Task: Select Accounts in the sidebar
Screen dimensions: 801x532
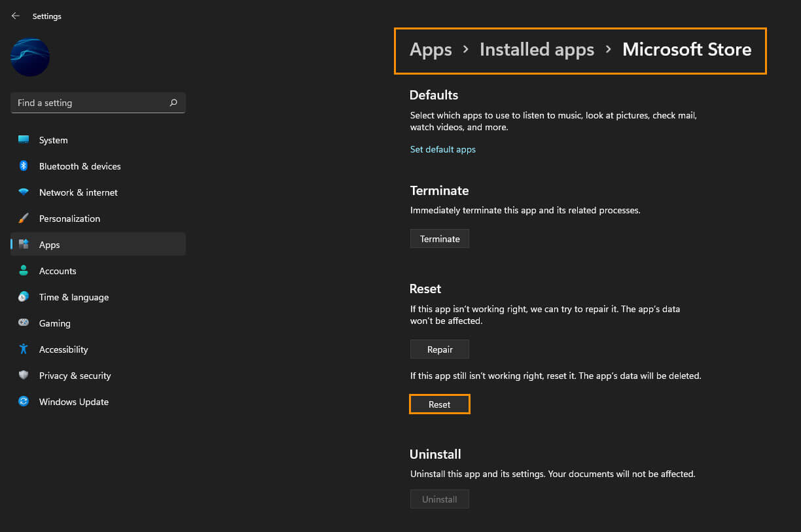Action: [58, 271]
